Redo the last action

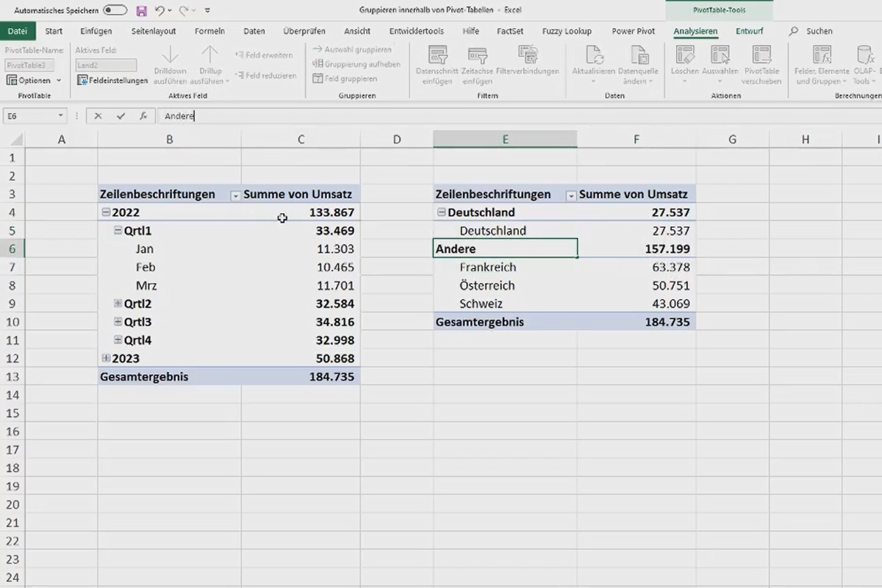pyautogui.click(x=184, y=11)
